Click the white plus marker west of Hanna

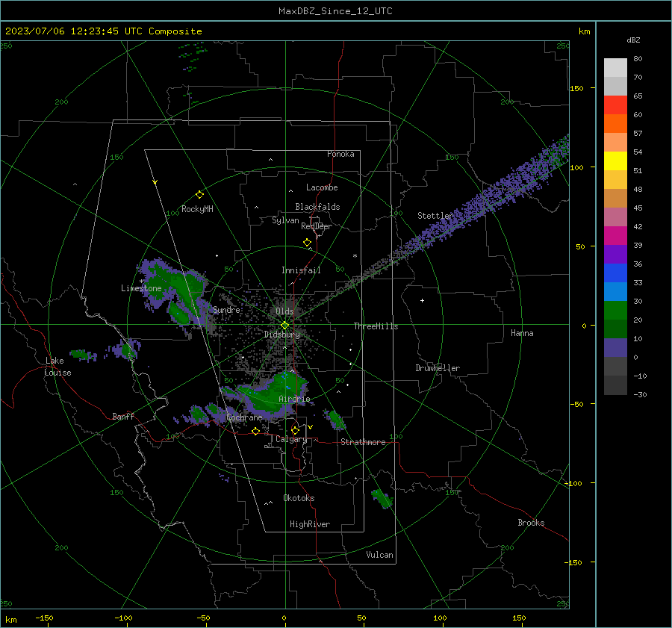coord(422,300)
